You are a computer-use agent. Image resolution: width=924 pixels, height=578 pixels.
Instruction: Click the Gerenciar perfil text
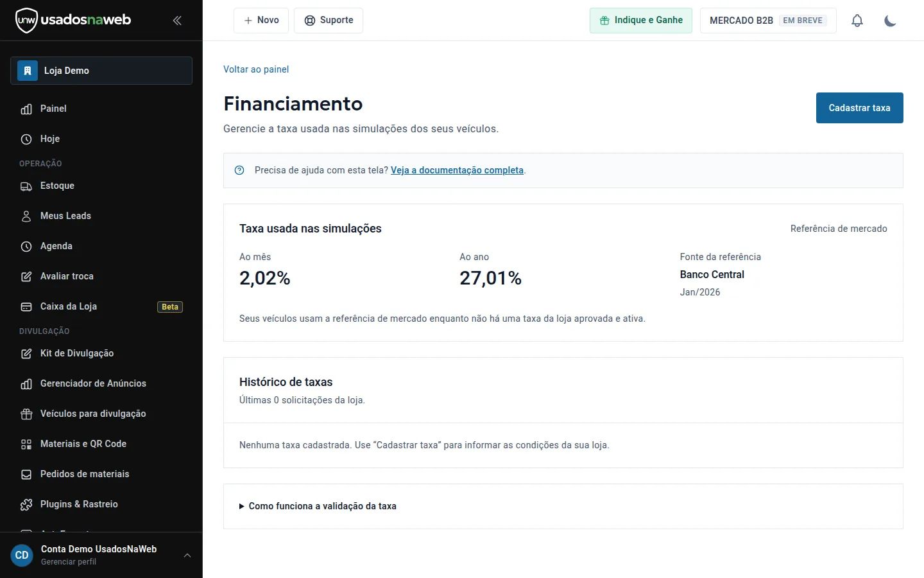click(x=69, y=562)
